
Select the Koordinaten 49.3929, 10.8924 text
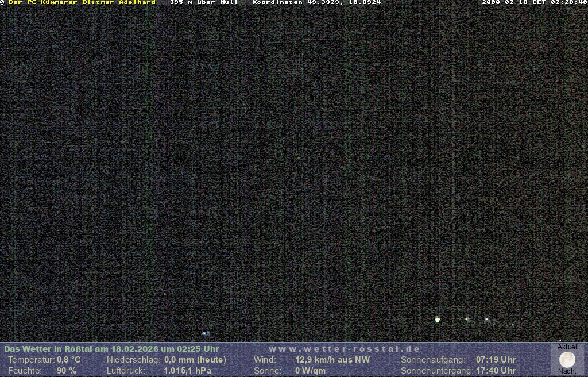316,3
